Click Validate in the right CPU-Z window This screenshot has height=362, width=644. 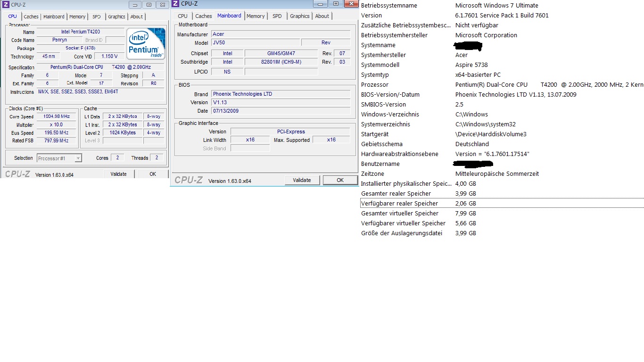(302, 180)
